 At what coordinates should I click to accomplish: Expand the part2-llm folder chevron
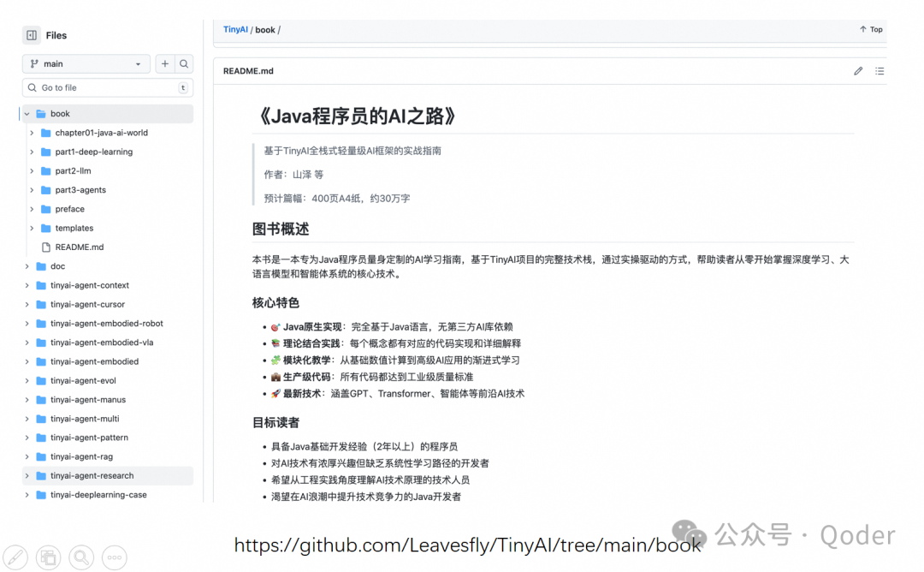[x=32, y=171]
